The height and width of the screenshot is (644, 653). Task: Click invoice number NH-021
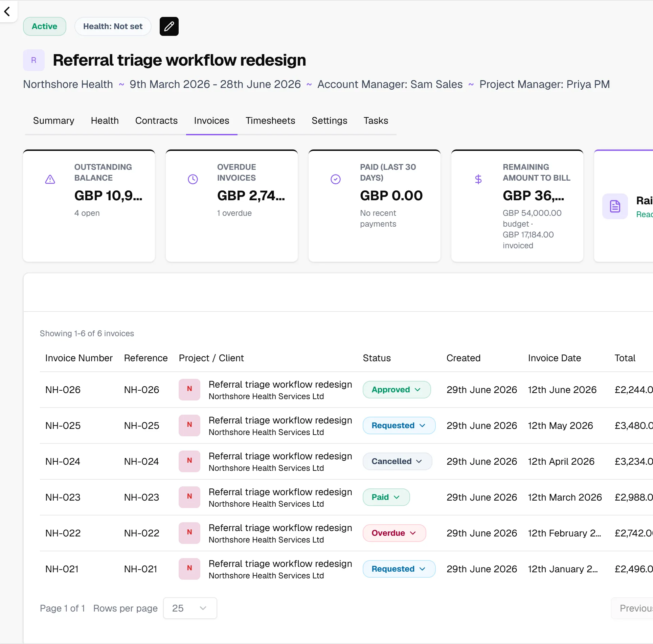(62, 569)
